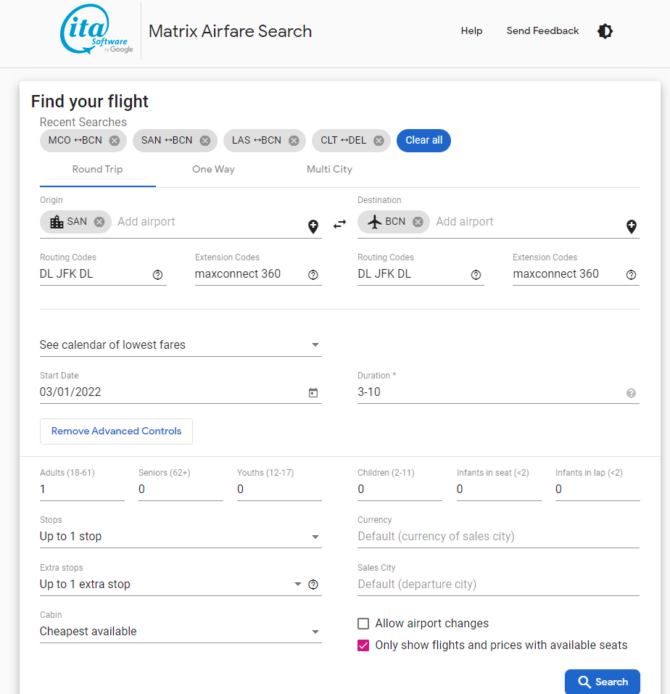Remove the MCO-BCN recent search chip
The height and width of the screenshot is (694, 670).
115,140
